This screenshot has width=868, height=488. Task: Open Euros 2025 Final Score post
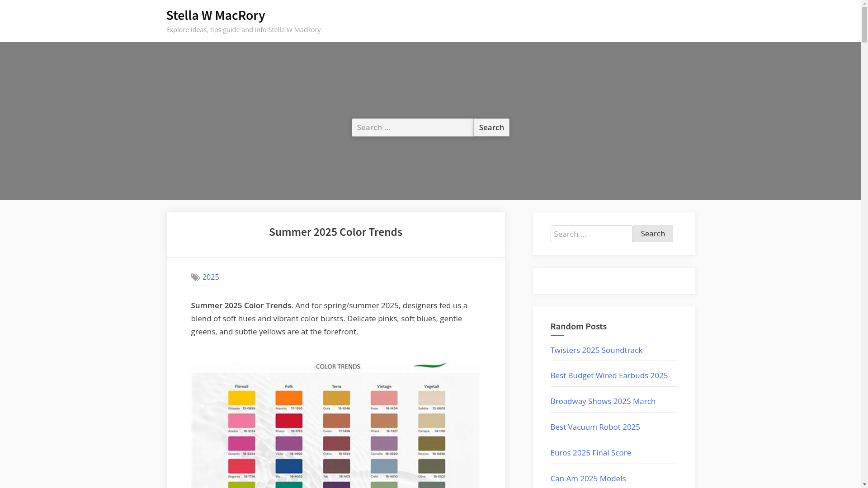click(590, 452)
